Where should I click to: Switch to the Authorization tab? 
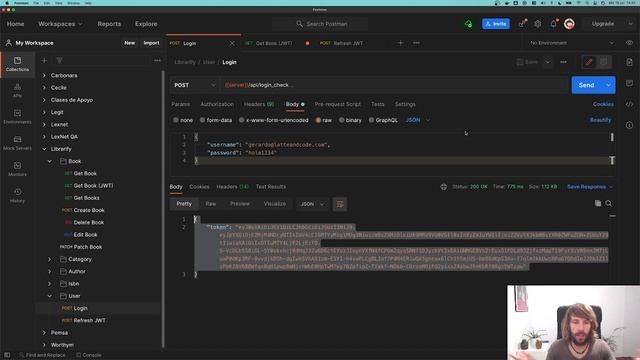pyautogui.click(x=217, y=104)
